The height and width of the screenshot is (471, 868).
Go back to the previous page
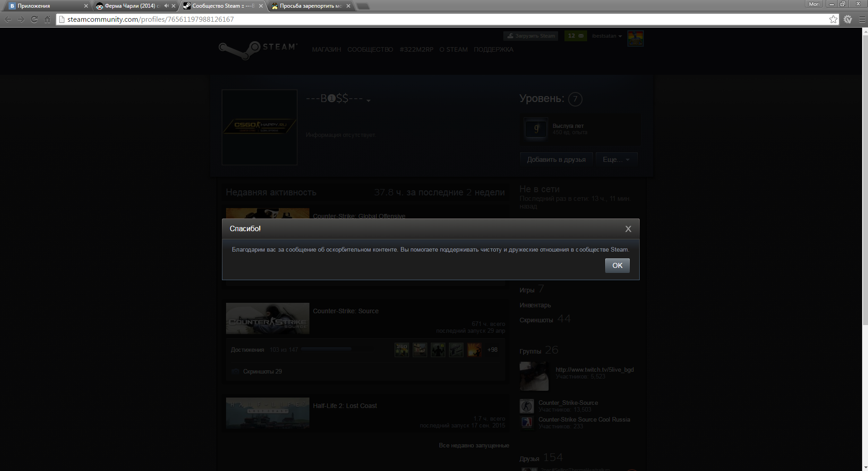8,19
